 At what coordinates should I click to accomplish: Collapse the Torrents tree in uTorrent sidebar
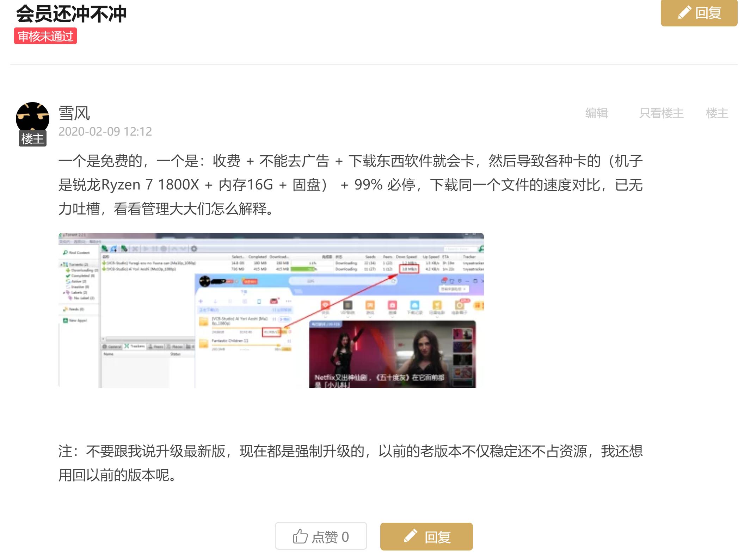[x=61, y=264]
